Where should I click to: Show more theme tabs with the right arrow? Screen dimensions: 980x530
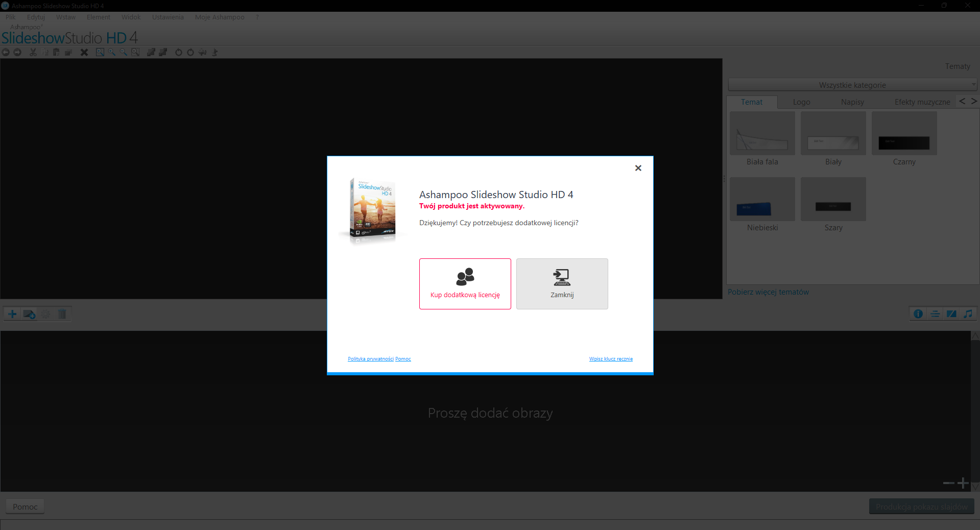click(974, 101)
